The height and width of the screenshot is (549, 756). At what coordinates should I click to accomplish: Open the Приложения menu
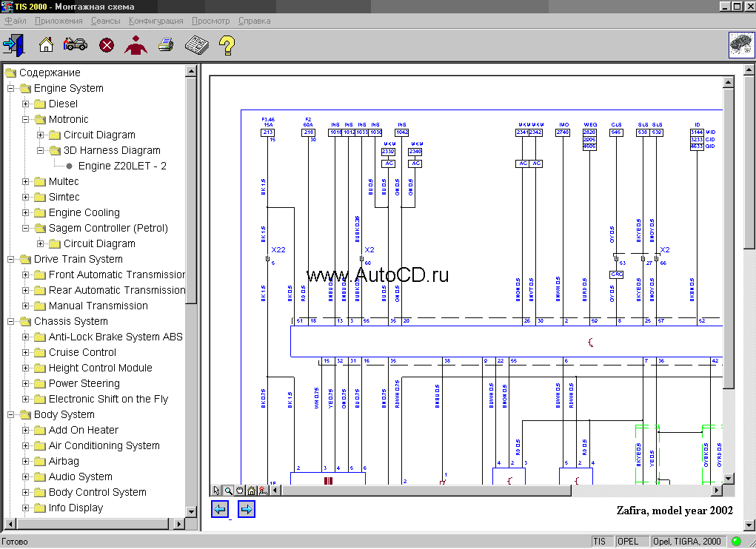pos(58,21)
